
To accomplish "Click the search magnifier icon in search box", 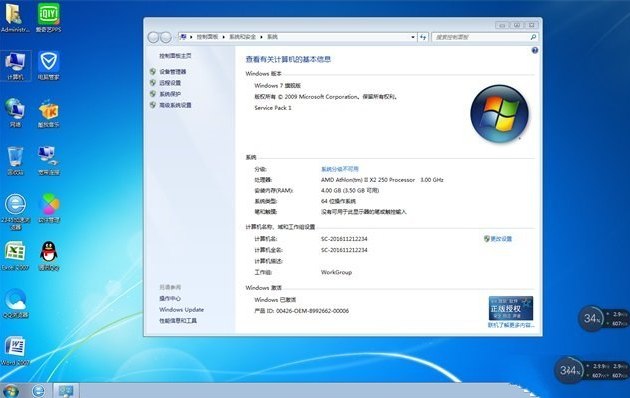I will [x=533, y=37].
